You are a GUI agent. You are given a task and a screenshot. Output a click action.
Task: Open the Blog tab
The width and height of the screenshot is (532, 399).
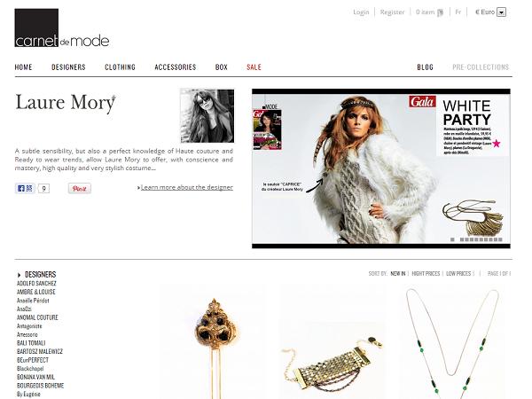(x=425, y=67)
